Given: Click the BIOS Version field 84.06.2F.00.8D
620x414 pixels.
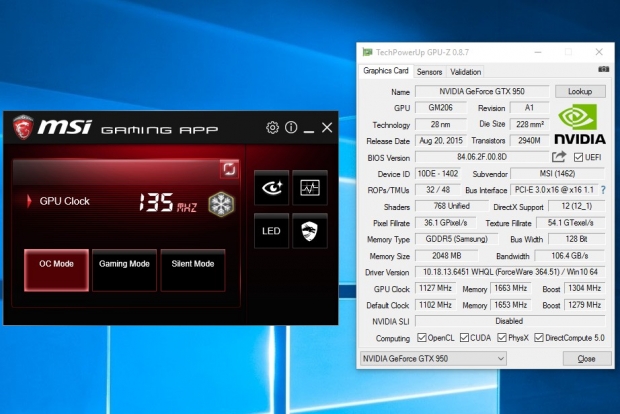Looking at the screenshot, I should point(482,157).
